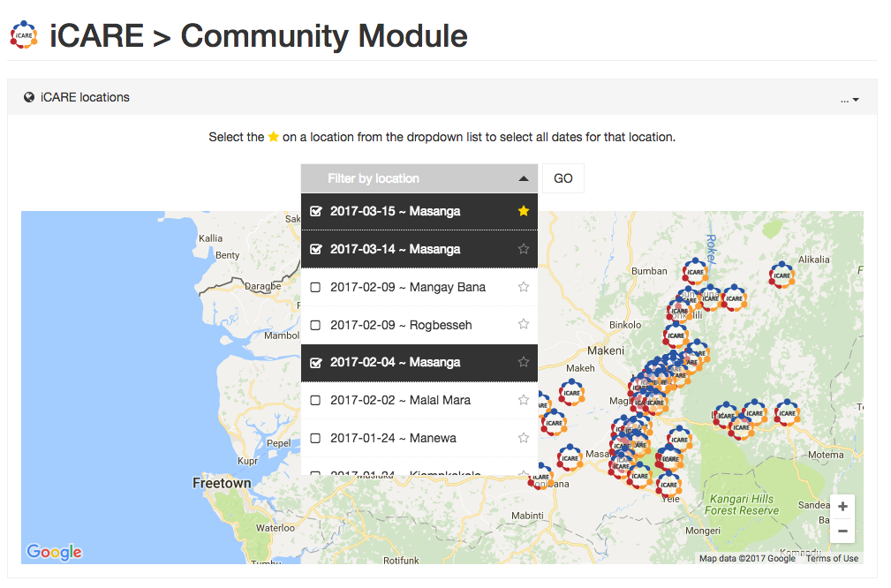The height and width of the screenshot is (588, 891).
Task: Click the star on the Manewa row
Action: [524, 437]
